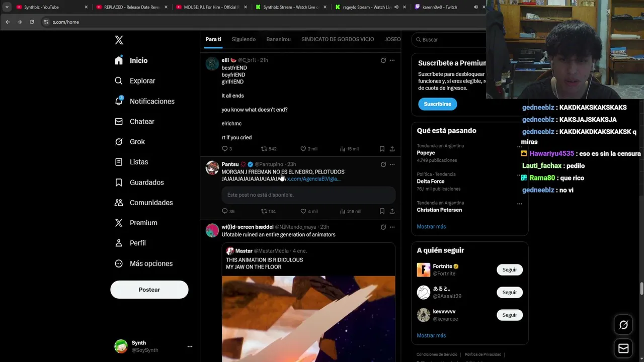The width and height of the screenshot is (644, 362).
Task: Switch to the Bananirou tab
Action: pos(278,39)
